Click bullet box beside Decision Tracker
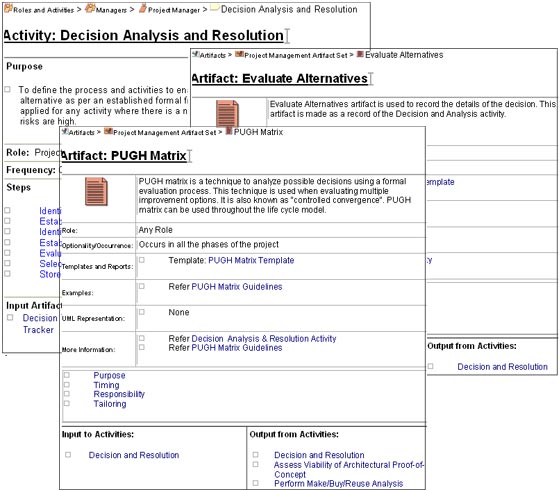 10,317
